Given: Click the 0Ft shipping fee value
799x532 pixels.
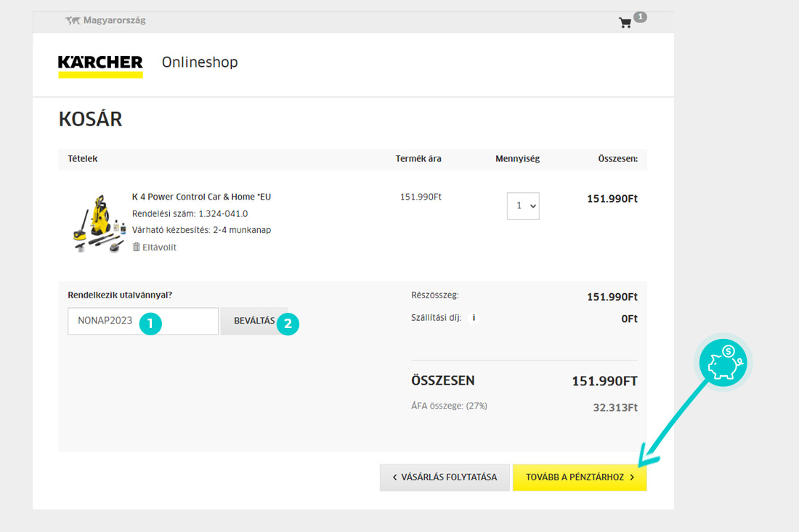Looking at the screenshot, I should (x=629, y=319).
